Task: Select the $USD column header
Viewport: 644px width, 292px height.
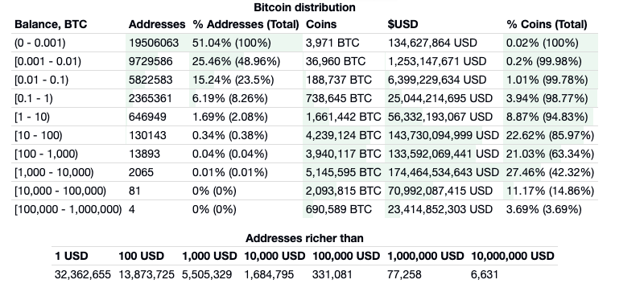Action: tap(402, 24)
